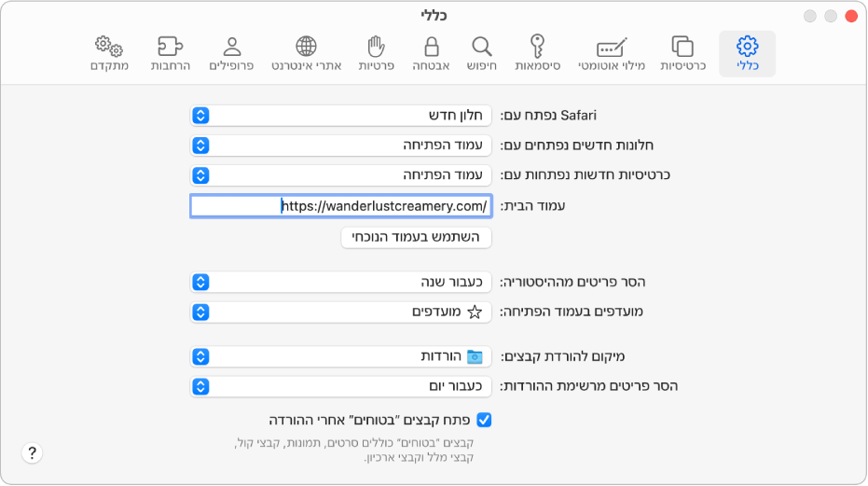Click the homepage URL text field
This screenshot has height=486, width=868.
pos(340,205)
